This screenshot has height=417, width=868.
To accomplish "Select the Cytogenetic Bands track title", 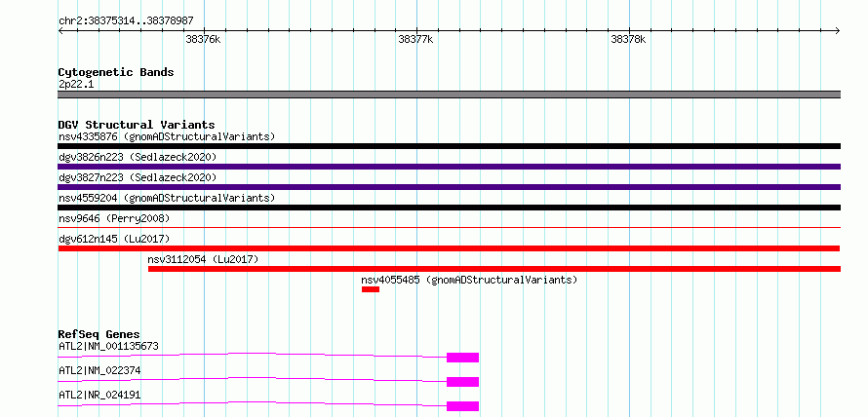I will (x=116, y=72).
